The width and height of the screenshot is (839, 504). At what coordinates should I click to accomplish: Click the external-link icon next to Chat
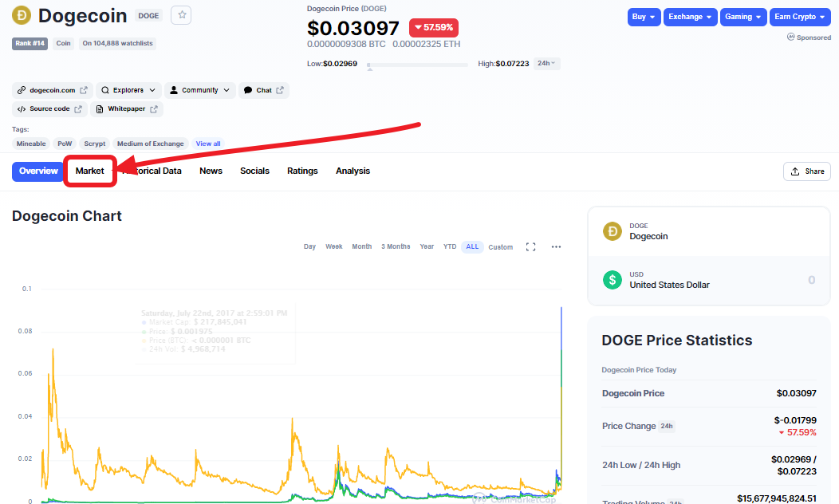click(x=280, y=90)
